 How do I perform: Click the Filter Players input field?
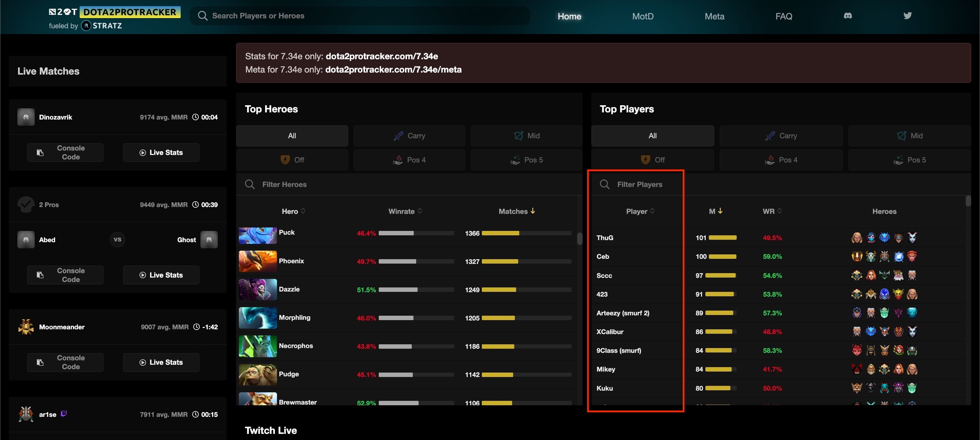click(x=639, y=185)
